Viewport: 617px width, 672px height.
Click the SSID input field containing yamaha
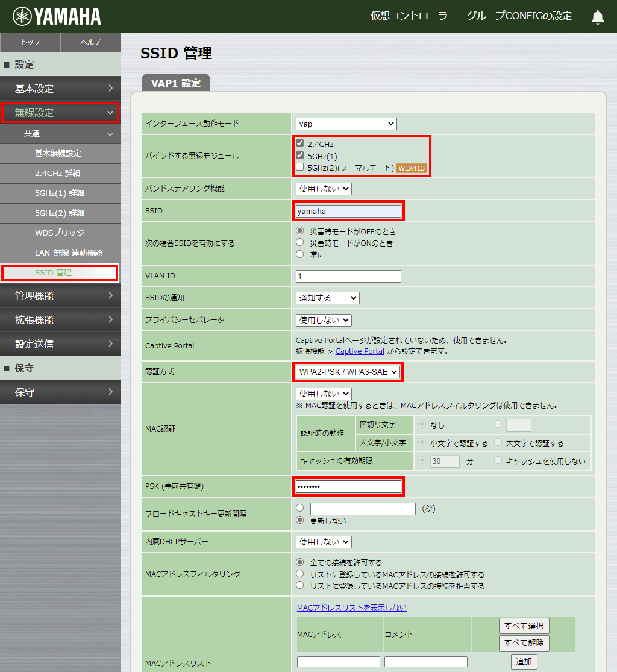pos(348,210)
